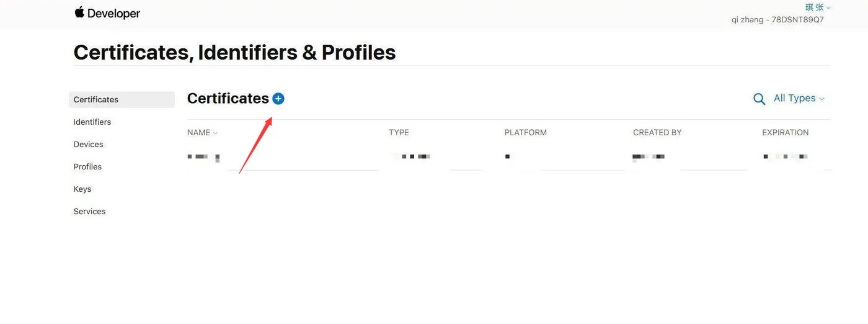This screenshot has height=324, width=868.
Task: Click the CREATED BY column header
Action: coord(657,132)
